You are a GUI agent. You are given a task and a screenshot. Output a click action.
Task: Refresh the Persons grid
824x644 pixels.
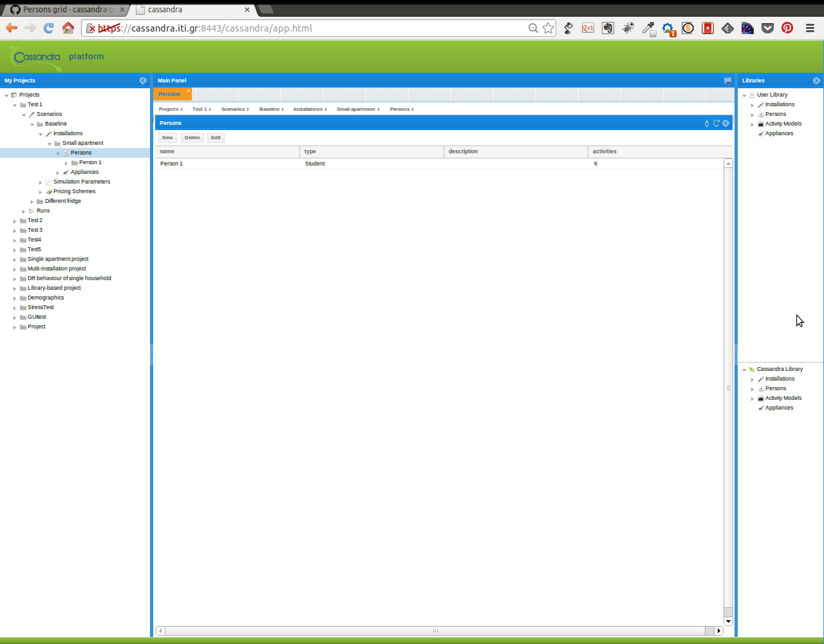coord(716,123)
